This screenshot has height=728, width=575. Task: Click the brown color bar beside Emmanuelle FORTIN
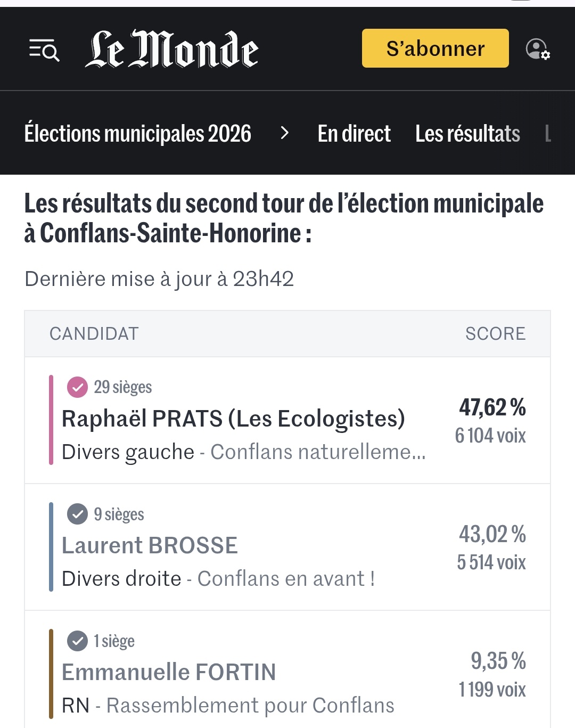(x=51, y=673)
